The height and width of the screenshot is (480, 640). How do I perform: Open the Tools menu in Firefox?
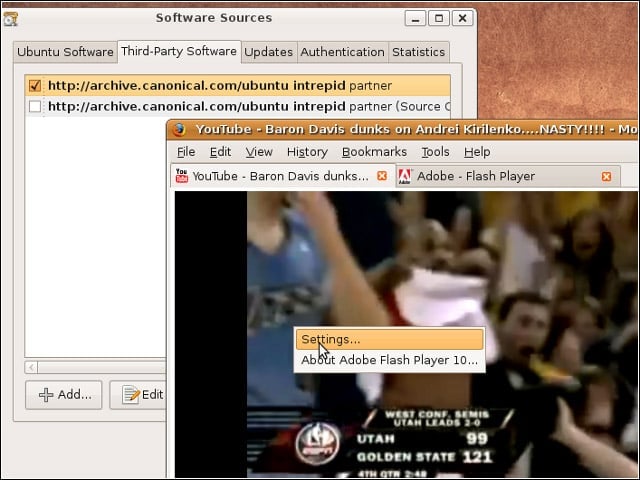(436, 152)
